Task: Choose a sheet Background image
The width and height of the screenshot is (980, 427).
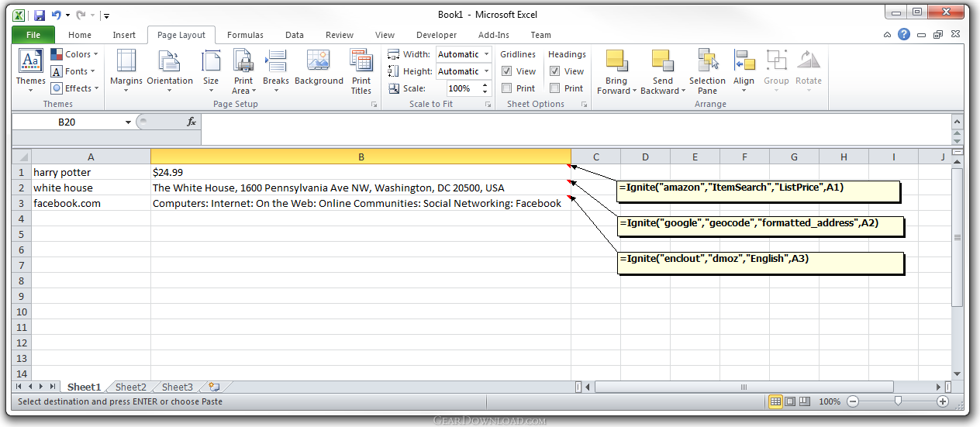Action: point(319,68)
